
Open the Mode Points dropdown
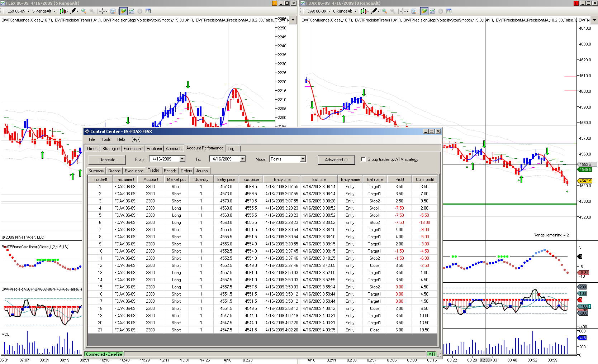tap(303, 159)
